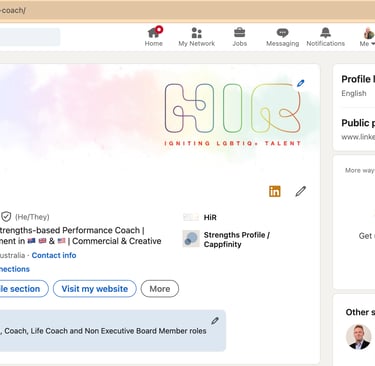Click the LinkedIn search field
The height and width of the screenshot is (366, 375).
(30, 37)
